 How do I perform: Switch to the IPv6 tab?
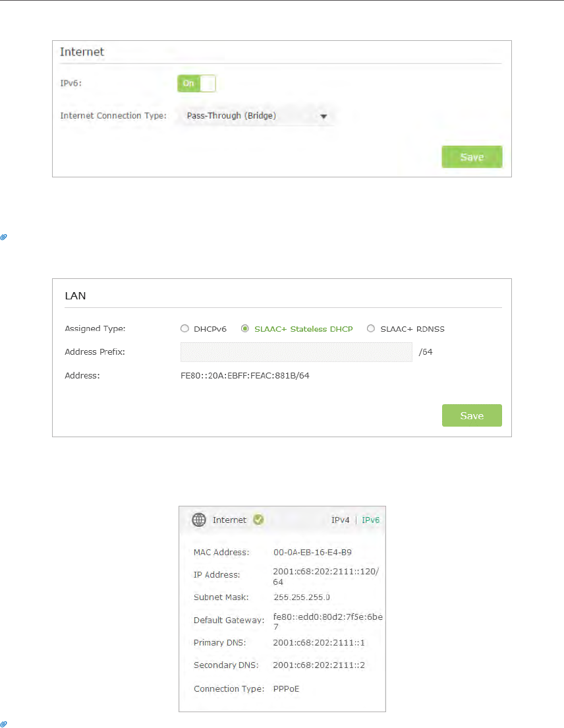pos(370,520)
